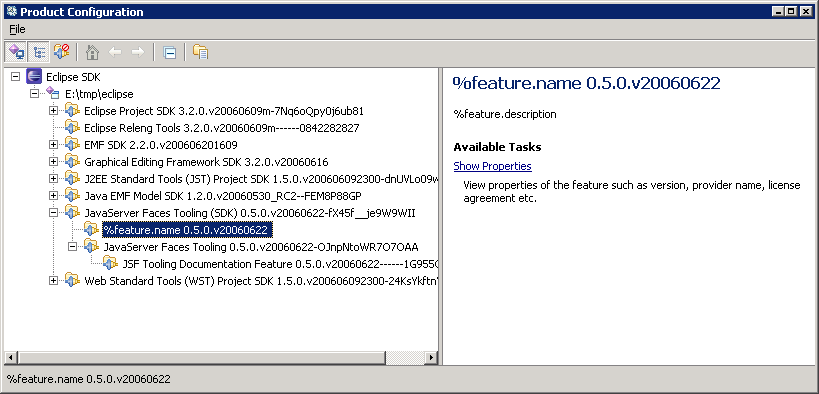819x394 pixels.
Task: Click the J2EE Standard Tools feature icon
Action: tap(72, 179)
